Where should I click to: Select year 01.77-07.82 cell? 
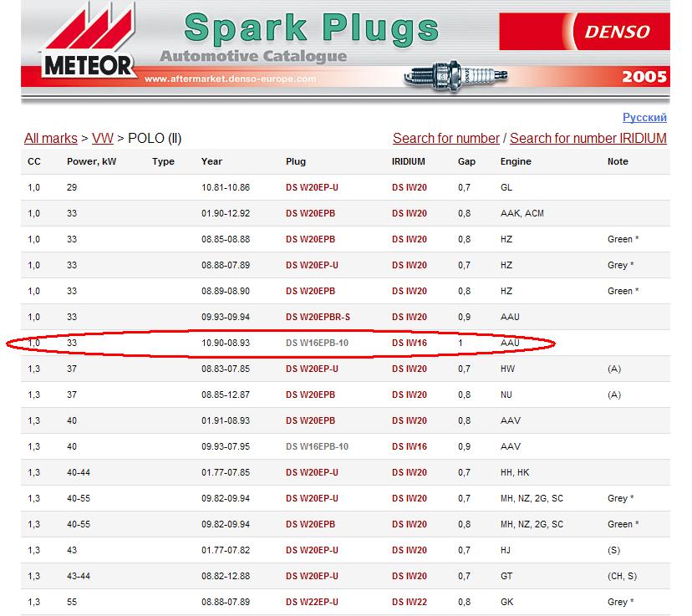(x=226, y=550)
